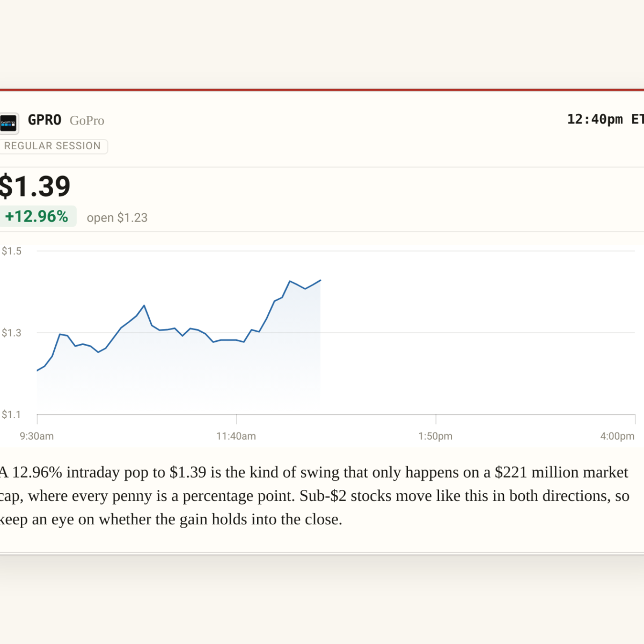Screen dimensions: 644x644
Task: Click the open $1.23 label
Action: [117, 217]
